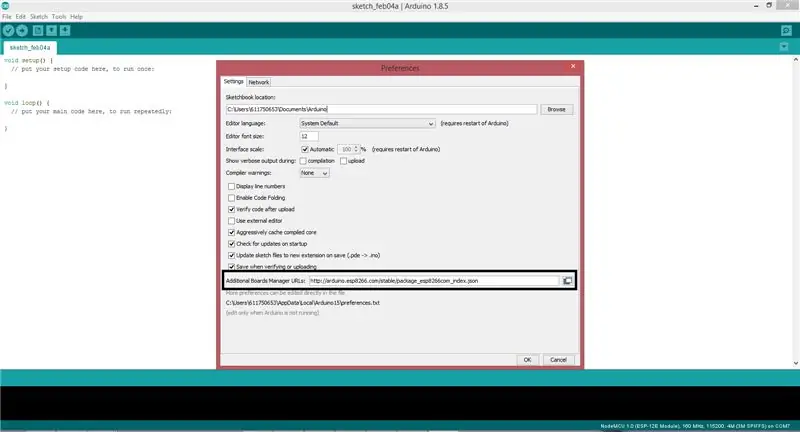
Task: Open the Serial Monitor icon
Action: pos(786,31)
